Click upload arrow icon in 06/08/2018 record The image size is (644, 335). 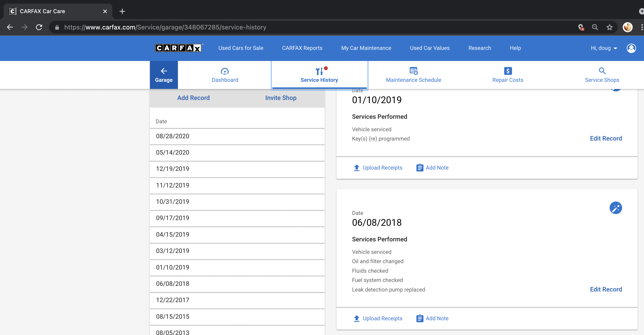tap(356, 318)
